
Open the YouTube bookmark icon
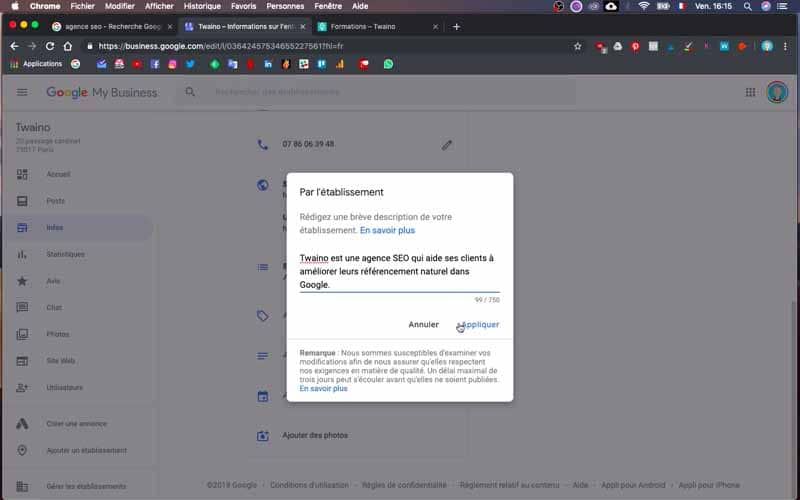pyautogui.click(x=137, y=64)
